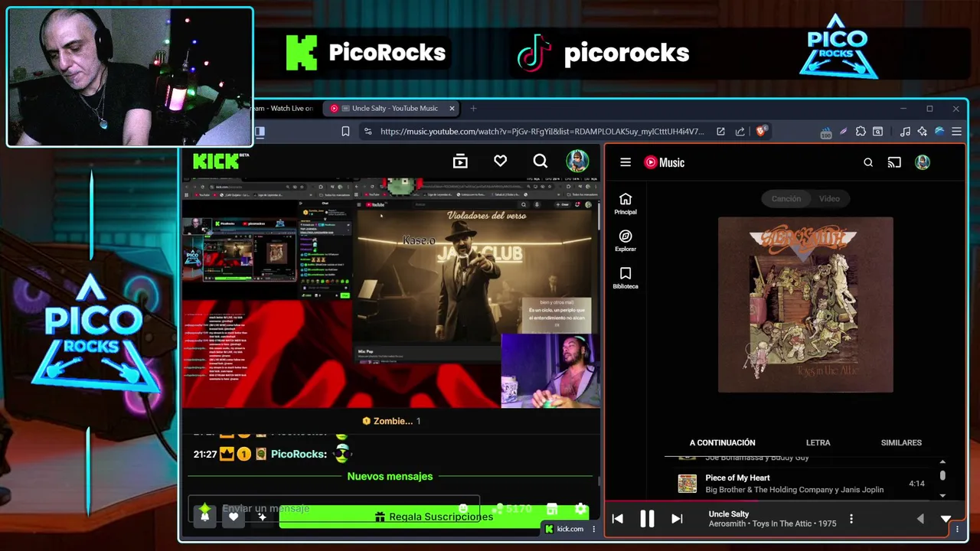Open the tab search window icon
Viewport: 980px width, 551px height.
pos(878,132)
